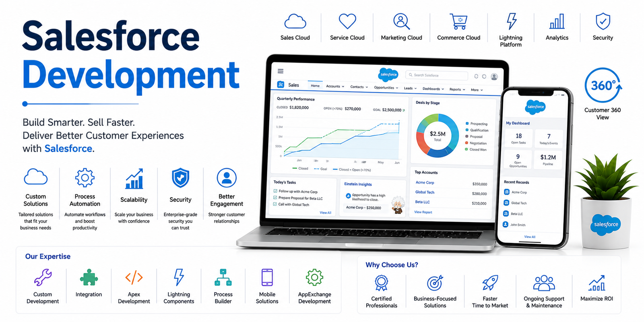Open the Mobile Solutions phone icon
This screenshot has height=322, width=644.
267,277
